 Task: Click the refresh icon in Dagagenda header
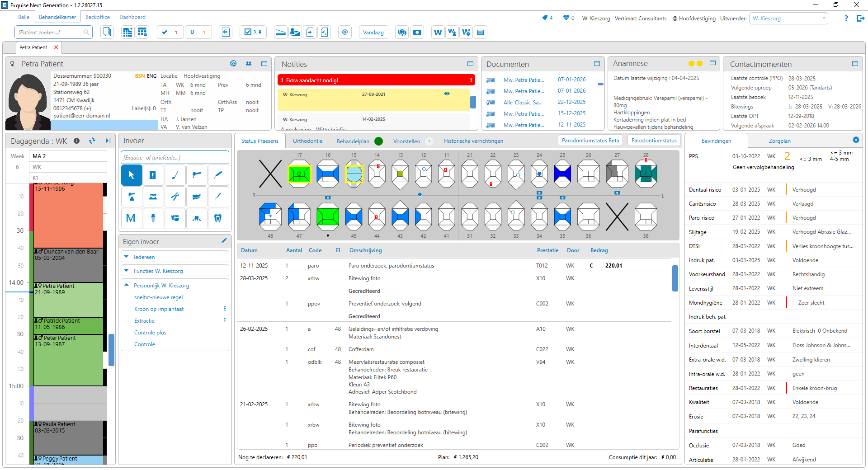(92, 141)
